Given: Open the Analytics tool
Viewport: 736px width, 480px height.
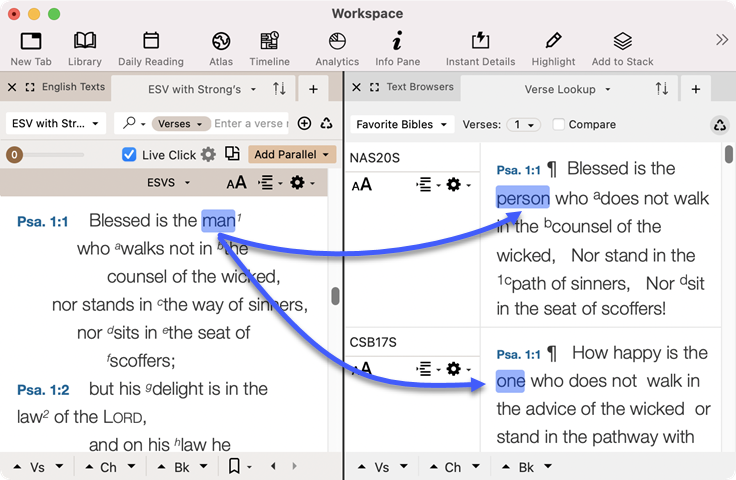Looking at the screenshot, I should (x=337, y=47).
